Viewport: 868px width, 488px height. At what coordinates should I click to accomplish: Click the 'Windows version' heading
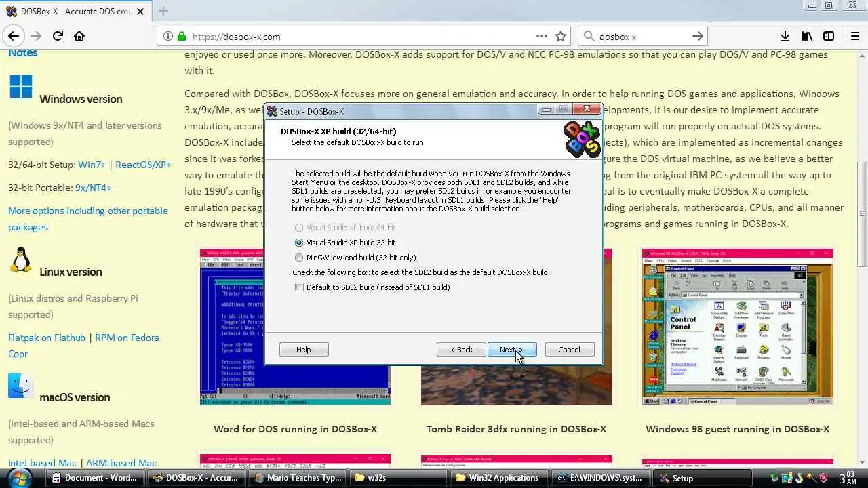tap(81, 99)
